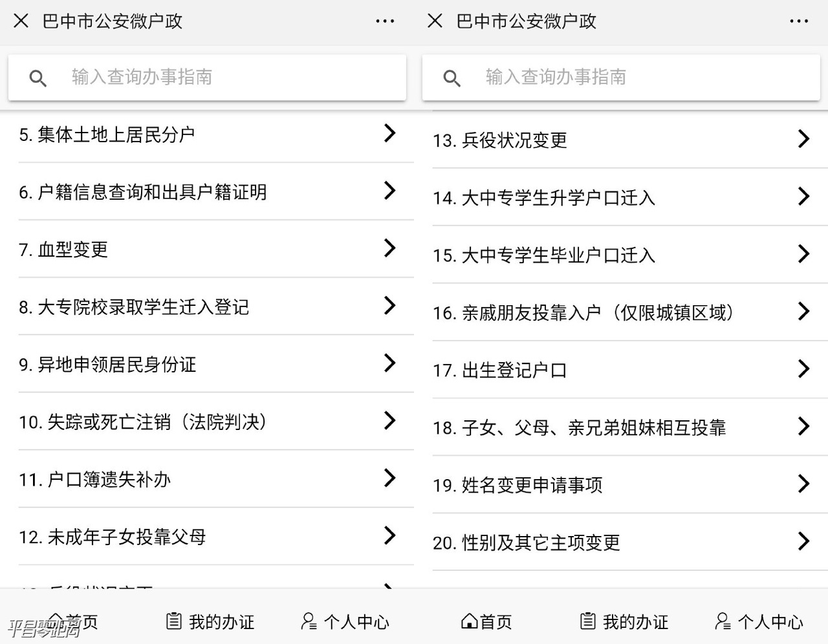Tap the 首页 home icon in right bottom bar
The width and height of the screenshot is (828, 644).
click(470, 621)
